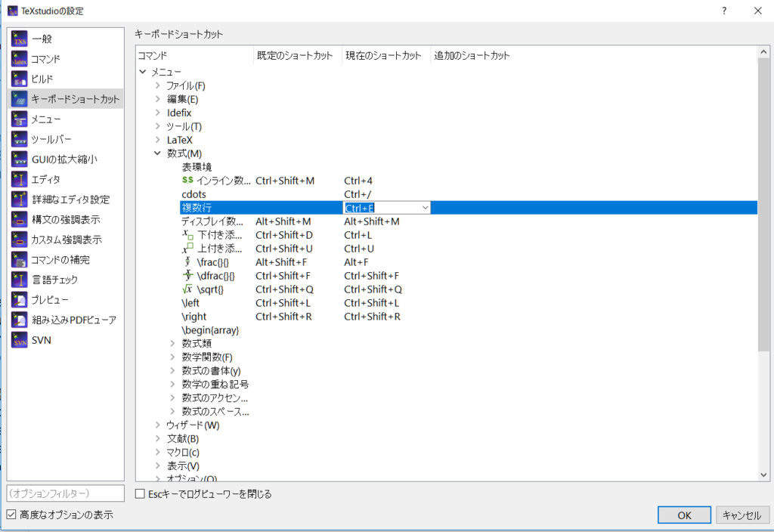This screenshot has width=774, height=532.
Task: Click the scrollbar up arrow
Action: point(763,52)
